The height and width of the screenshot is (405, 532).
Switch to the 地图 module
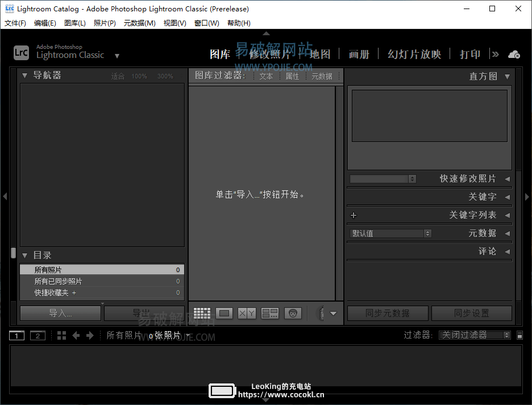320,55
